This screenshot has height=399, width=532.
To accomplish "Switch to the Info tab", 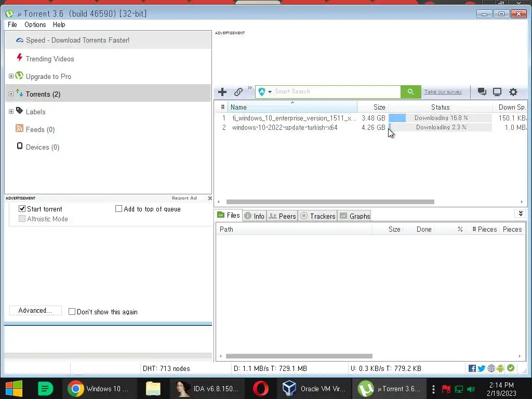I will coord(255,216).
